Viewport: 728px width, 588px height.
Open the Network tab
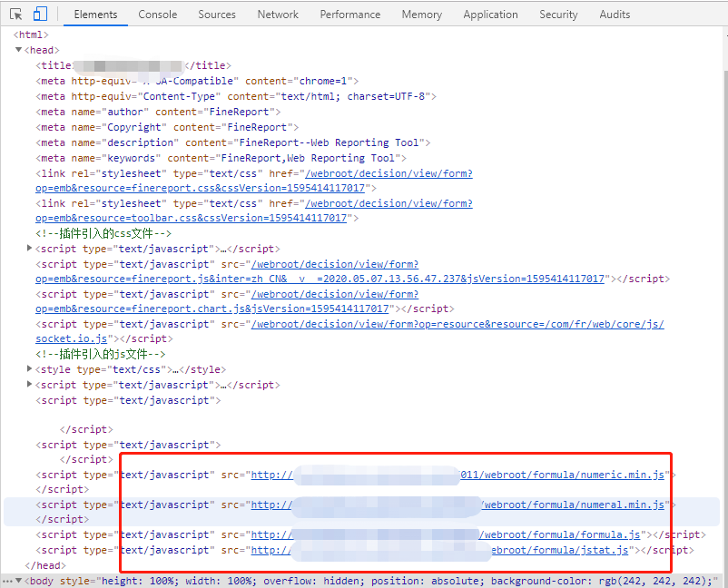(278, 15)
